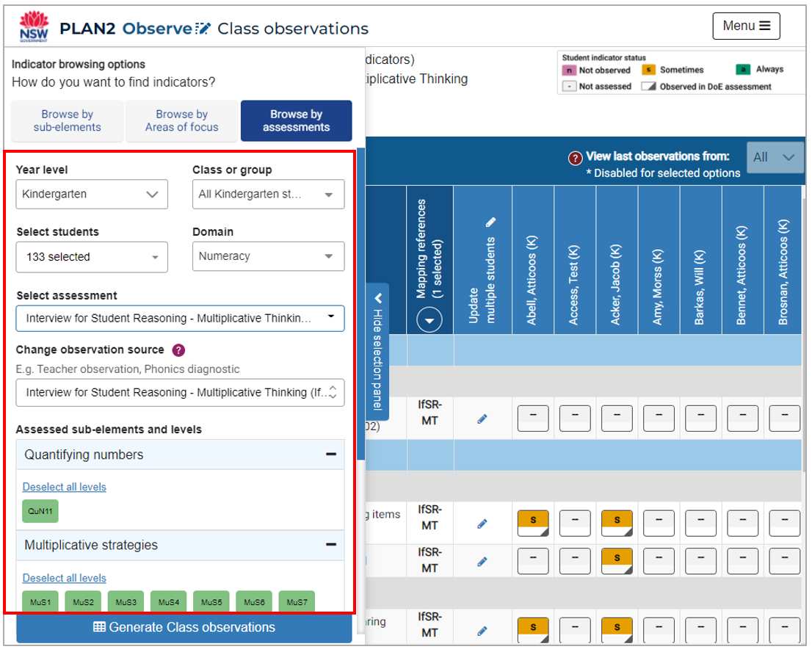Click Abell, Atticoos Sometimes status in second row

point(533,523)
